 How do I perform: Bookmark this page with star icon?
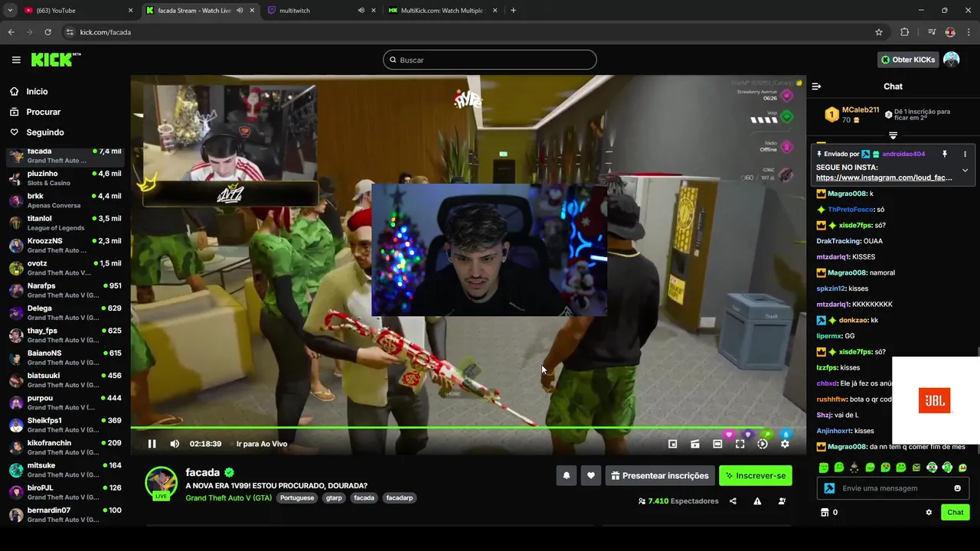[x=879, y=32]
